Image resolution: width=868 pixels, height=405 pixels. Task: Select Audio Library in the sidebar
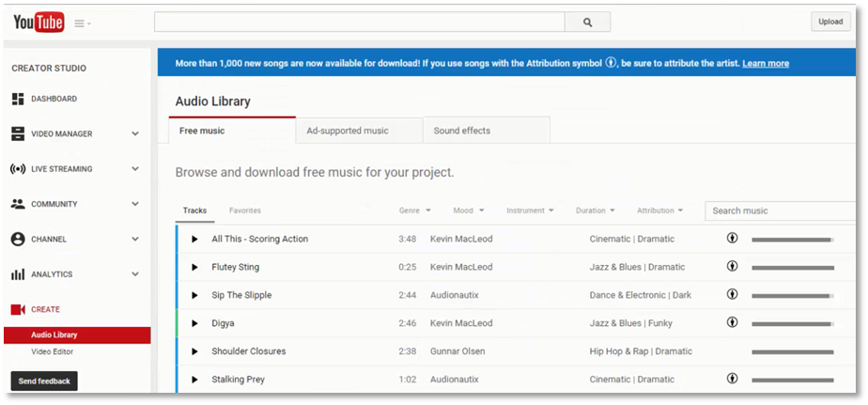(x=77, y=335)
